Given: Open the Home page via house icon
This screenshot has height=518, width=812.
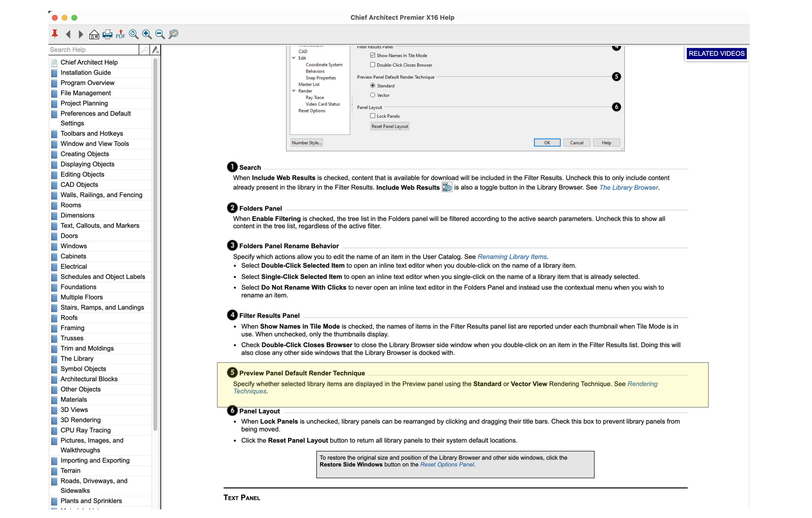Looking at the screenshot, I should pos(94,34).
